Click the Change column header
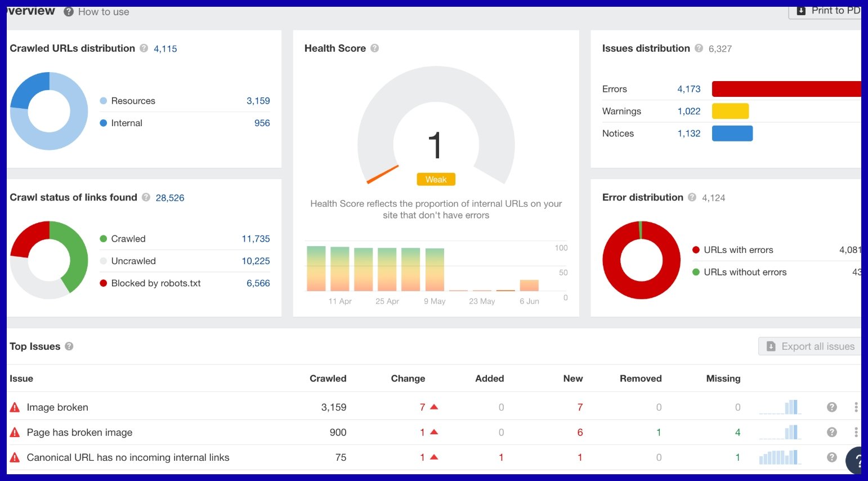 pos(408,378)
